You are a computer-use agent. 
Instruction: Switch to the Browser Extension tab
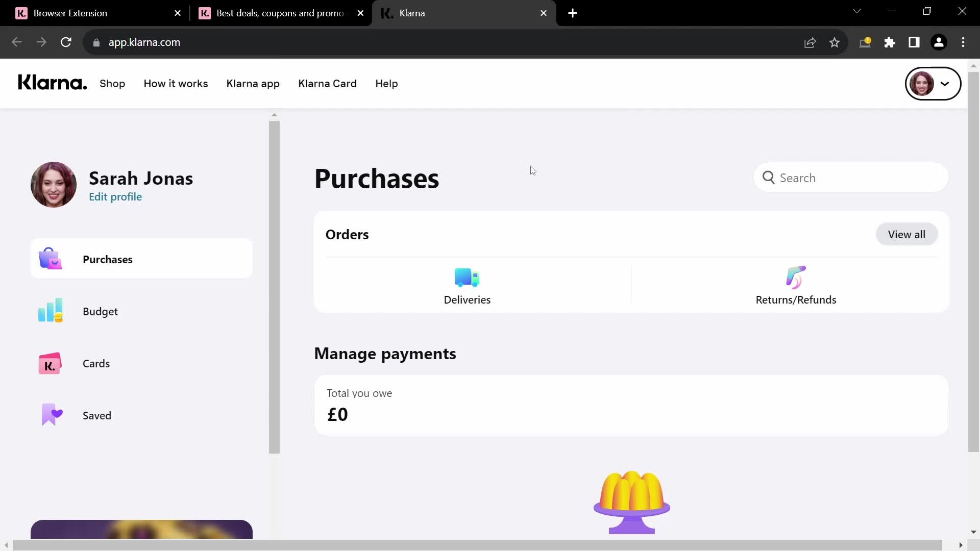click(x=97, y=13)
